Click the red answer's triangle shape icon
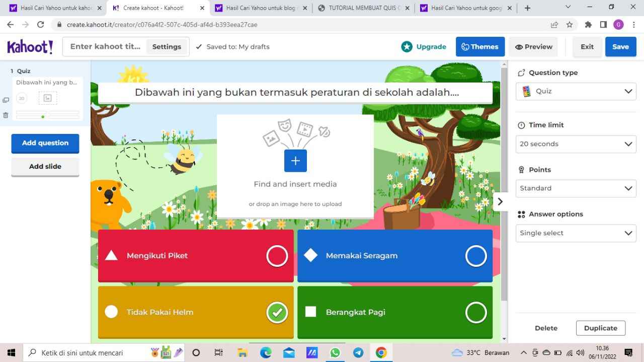The image size is (644, 362). [x=111, y=256]
